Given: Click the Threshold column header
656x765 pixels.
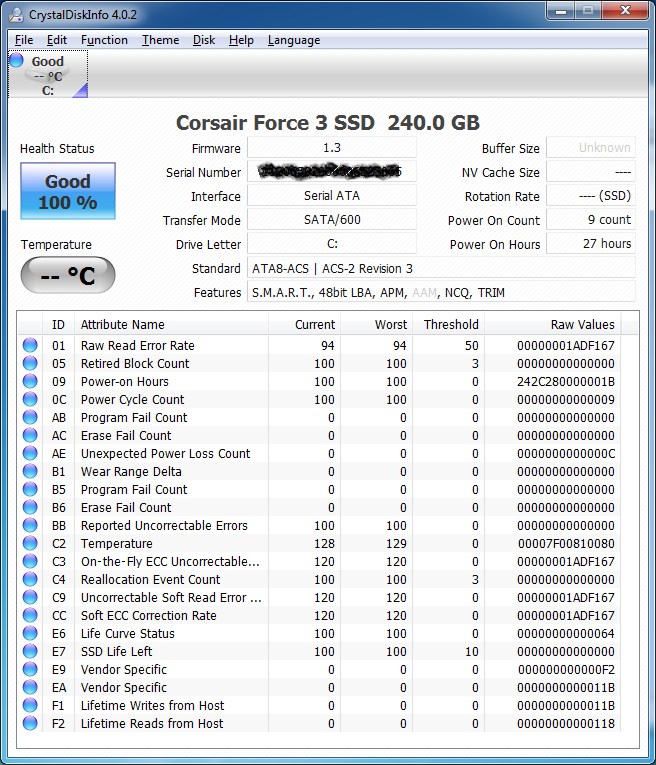Looking at the screenshot, I should 449,324.
